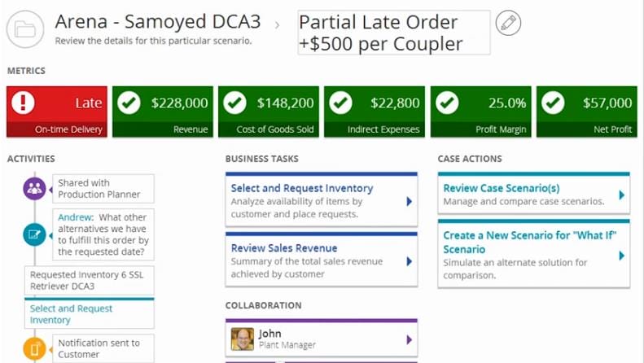
Task: Open the Review Case Scenario(s) link
Action: 501,188
